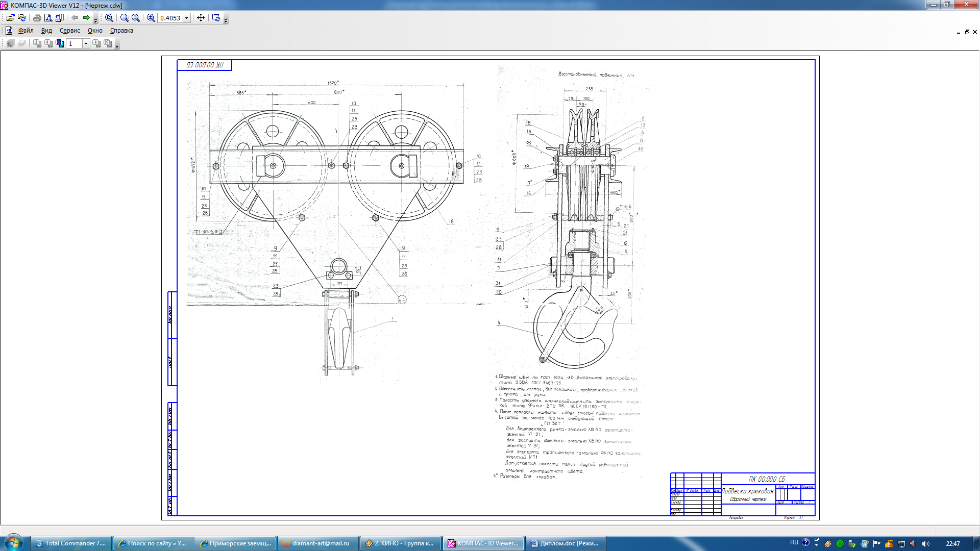Click the RU language indicator
The image size is (980, 551).
point(794,542)
